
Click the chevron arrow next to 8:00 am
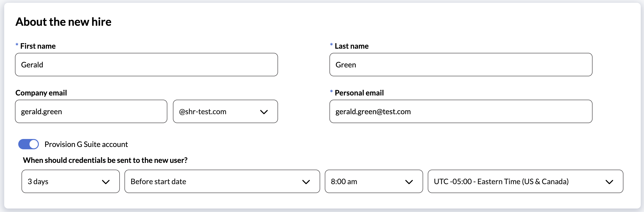(x=409, y=182)
